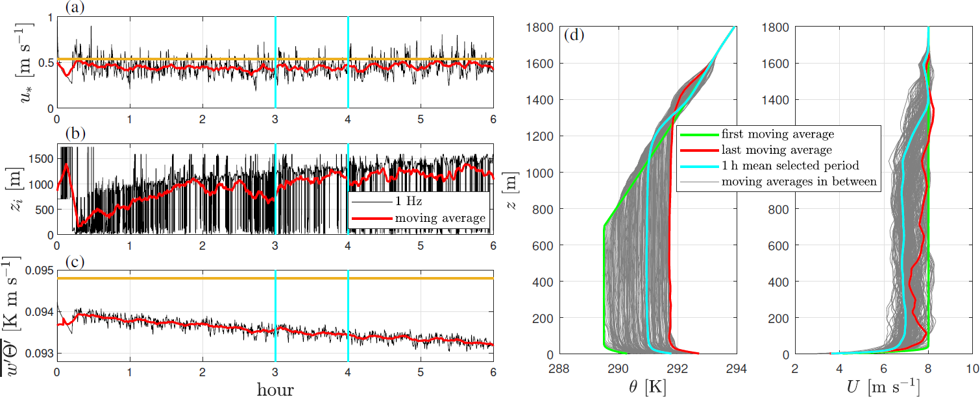The width and height of the screenshot is (980, 397).
Task: Click the cyan vertical line at hour 3 in panel (a)
Action: 276,84
